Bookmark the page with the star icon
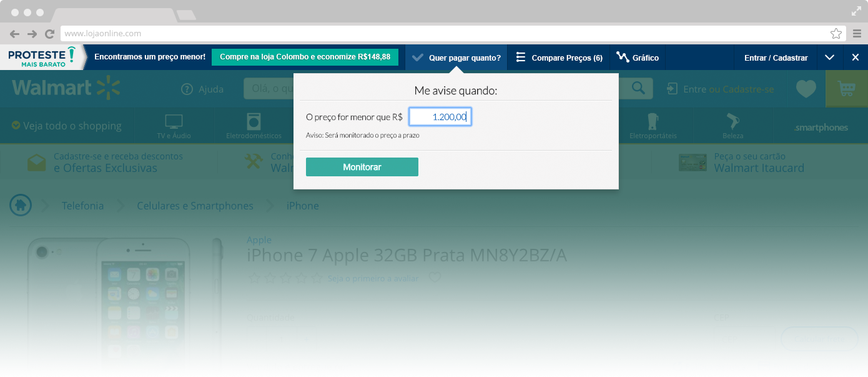The width and height of the screenshot is (868, 377). pyautogui.click(x=836, y=34)
